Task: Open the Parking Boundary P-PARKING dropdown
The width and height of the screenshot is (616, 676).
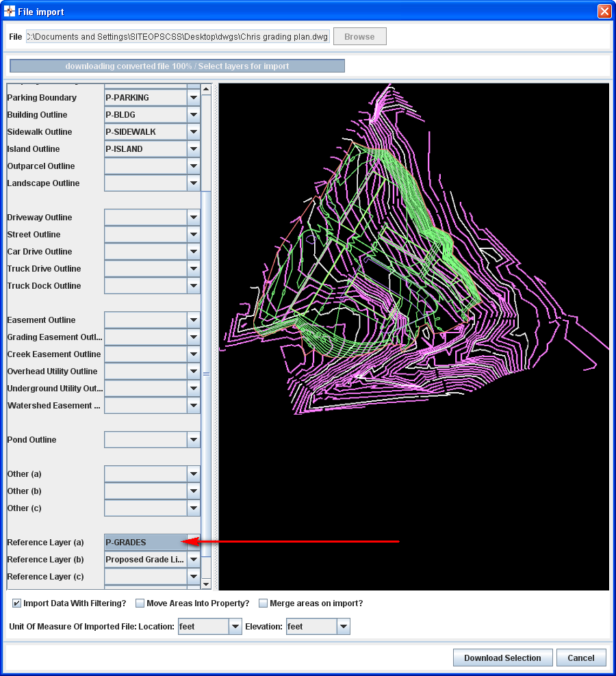Action: [x=193, y=97]
